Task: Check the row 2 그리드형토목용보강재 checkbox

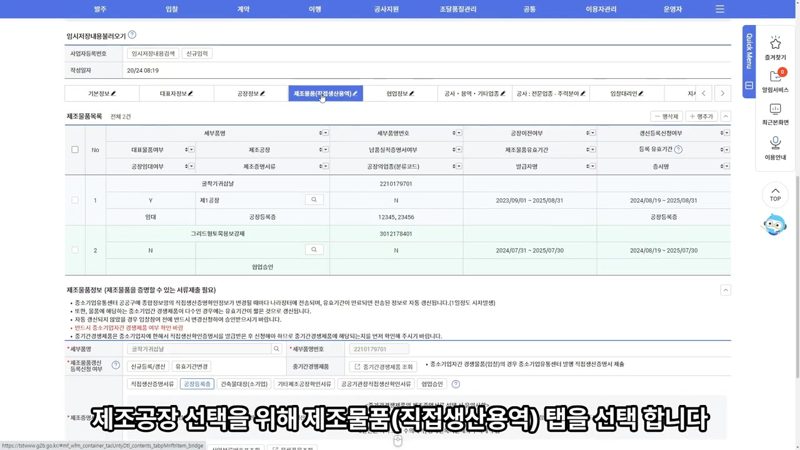Action: [75, 250]
